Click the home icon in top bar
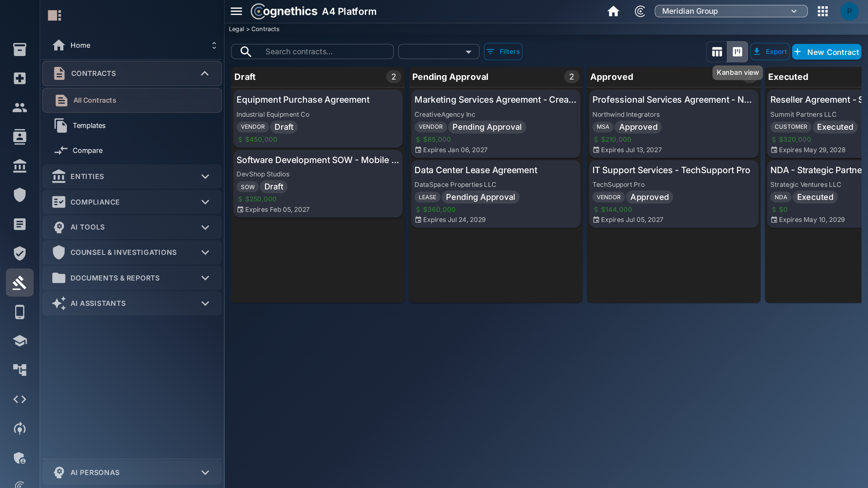This screenshot has width=868, height=488. coord(613,11)
